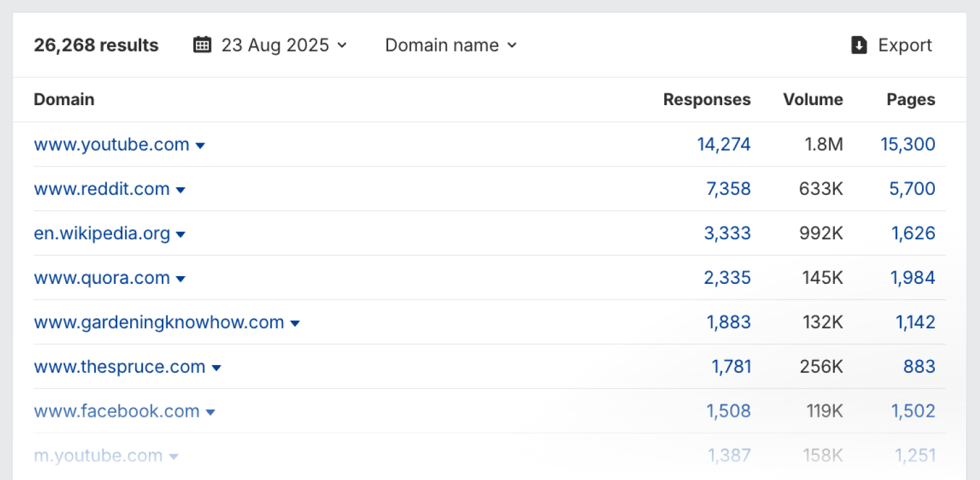Select the 119K volume cell
This screenshot has height=480, width=980.
tap(824, 412)
